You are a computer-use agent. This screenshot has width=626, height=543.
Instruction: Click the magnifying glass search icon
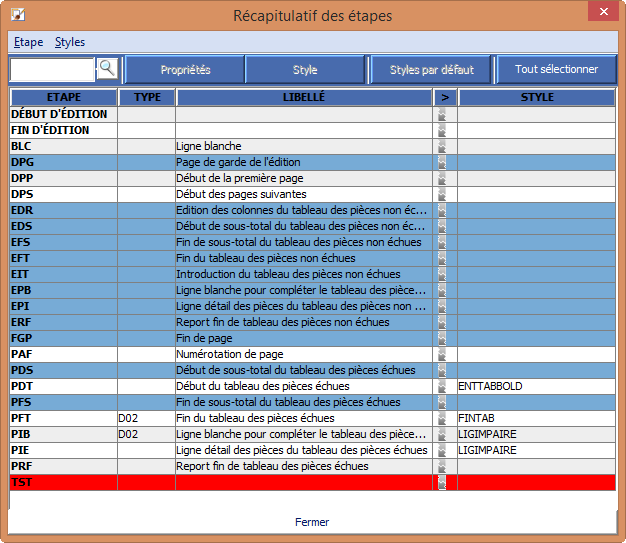[107, 69]
